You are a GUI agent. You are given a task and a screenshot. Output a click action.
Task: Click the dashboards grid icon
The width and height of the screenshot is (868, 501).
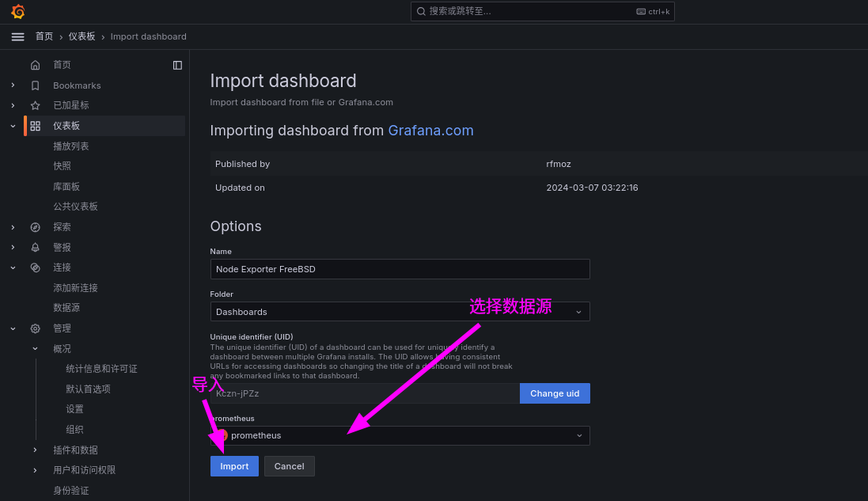36,126
